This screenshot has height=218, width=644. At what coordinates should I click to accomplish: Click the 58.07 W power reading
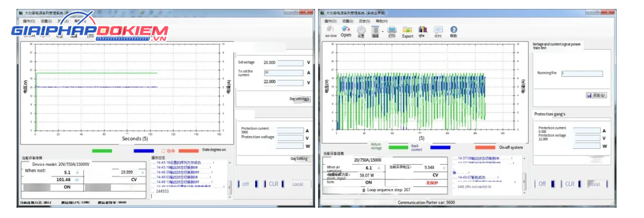[x=366, y=175]
